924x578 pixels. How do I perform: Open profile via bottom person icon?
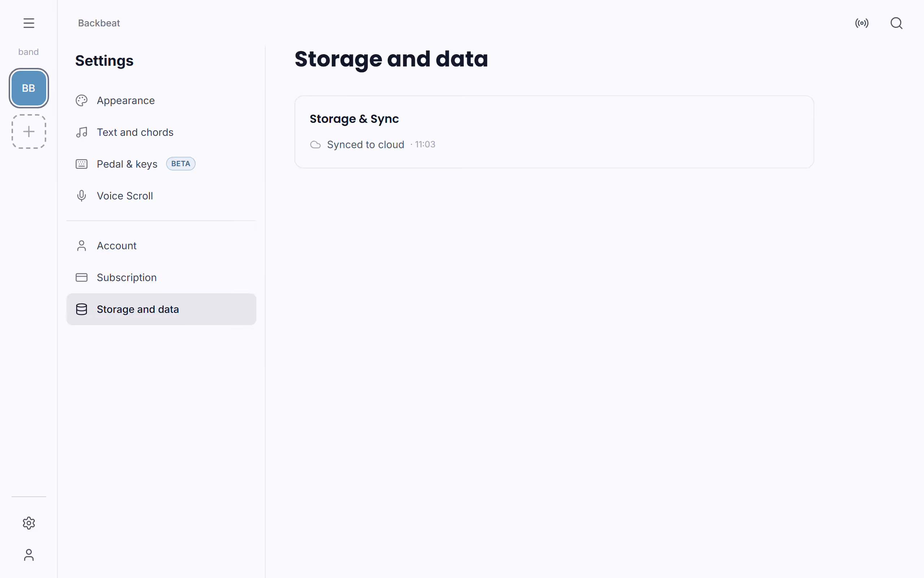pyautogui.click(x=29, y=555)
